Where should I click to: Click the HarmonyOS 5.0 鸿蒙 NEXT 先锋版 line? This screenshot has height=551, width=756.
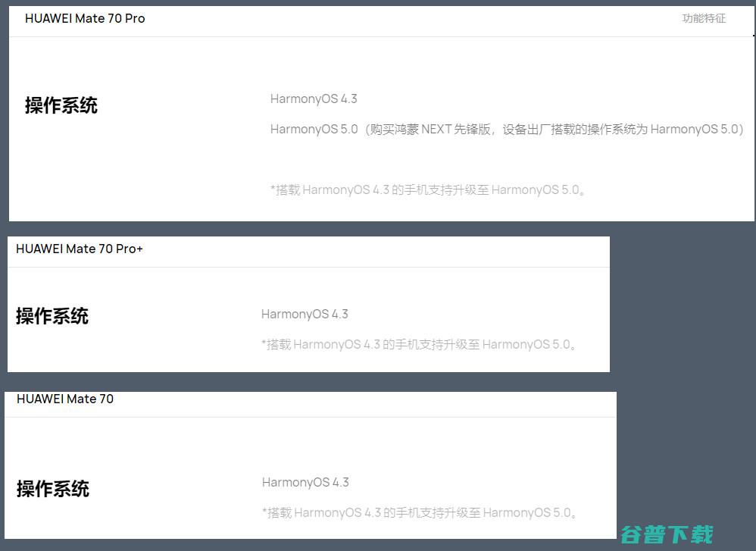point(507,130)
